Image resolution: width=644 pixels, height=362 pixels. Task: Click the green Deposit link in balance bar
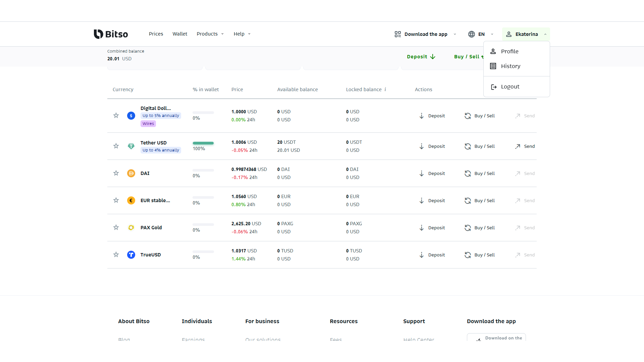[421, 57]
